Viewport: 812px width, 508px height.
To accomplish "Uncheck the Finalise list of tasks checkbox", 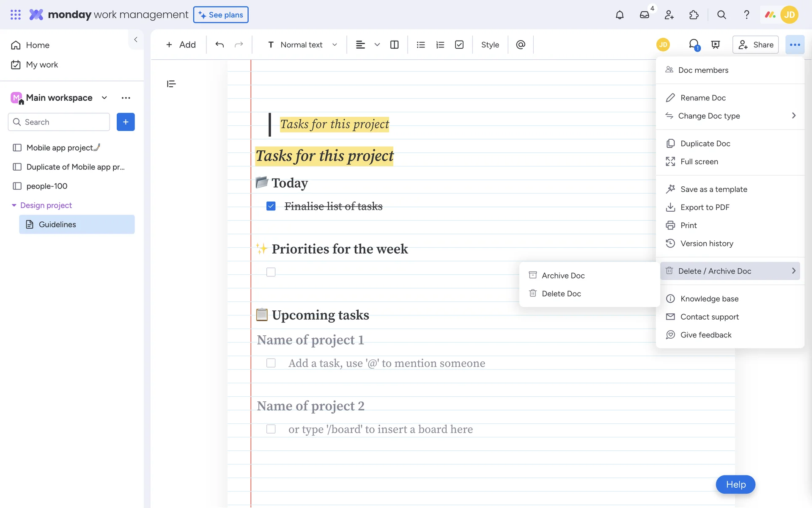I will click(x=271, y=206).
